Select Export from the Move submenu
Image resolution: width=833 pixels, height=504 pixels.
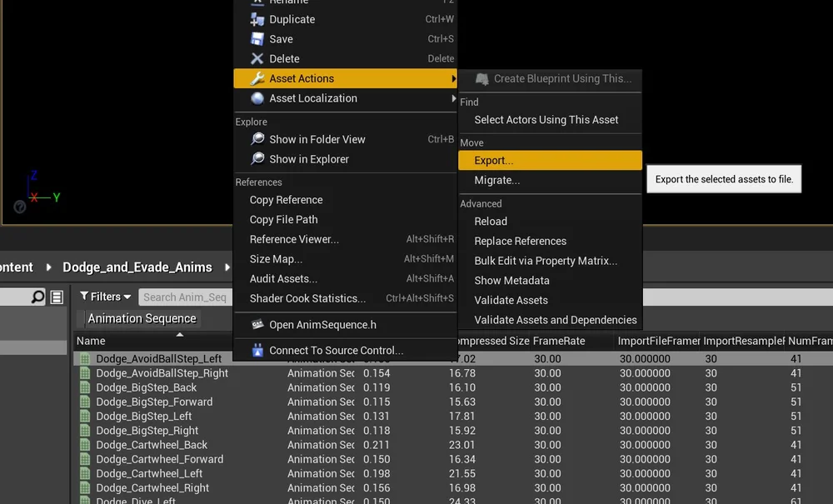tap(493, 160)
